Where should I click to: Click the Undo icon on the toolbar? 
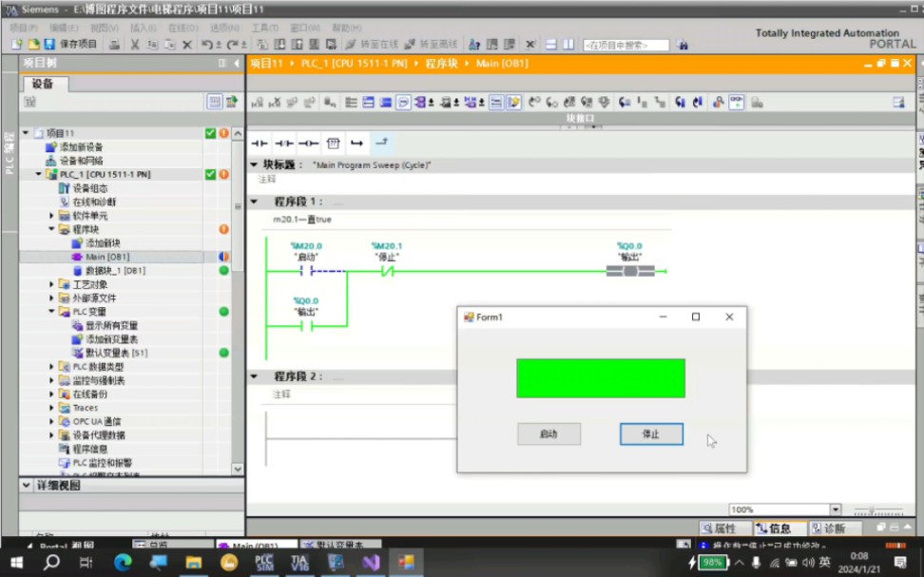pyautogui.click(x=208, y=44)
